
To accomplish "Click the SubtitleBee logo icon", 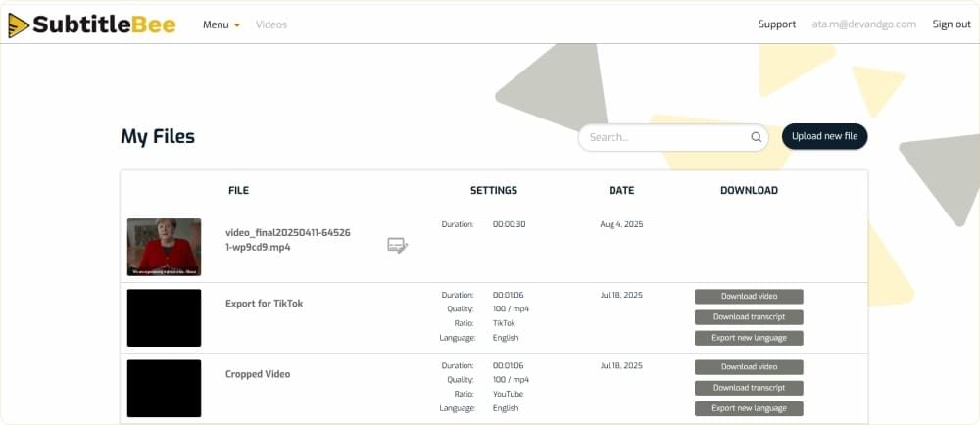I will point(19,24).
